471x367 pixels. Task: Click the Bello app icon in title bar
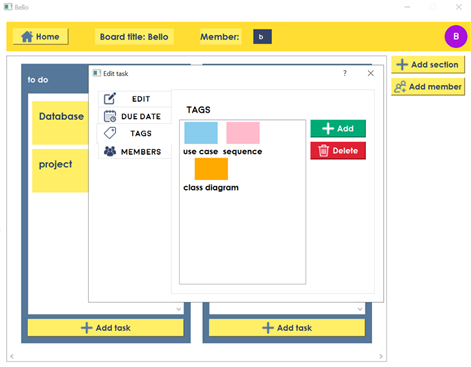tap(8, 7)
